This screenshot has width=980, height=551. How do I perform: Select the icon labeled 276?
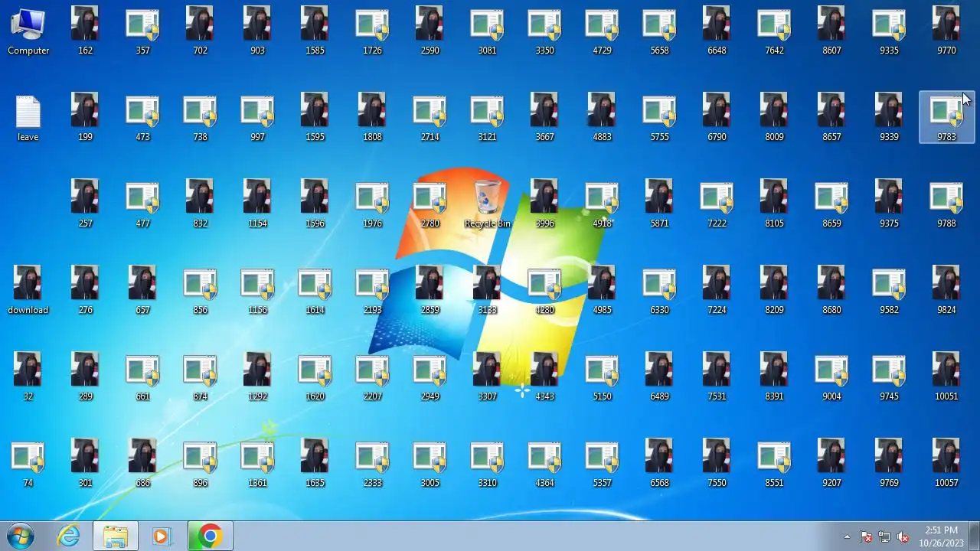tap(85, 291)
